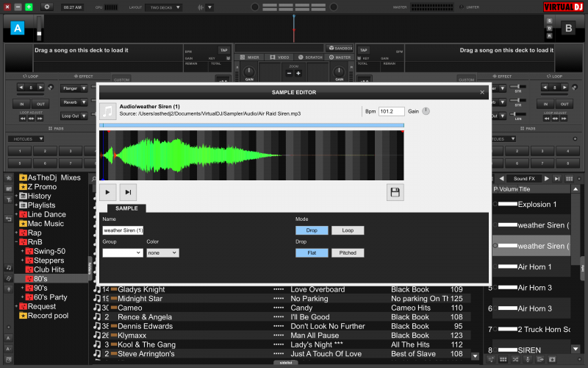588x368 pixels.
Task: Switch to the SAMPLE tab
Action: [x=126, y=208]
